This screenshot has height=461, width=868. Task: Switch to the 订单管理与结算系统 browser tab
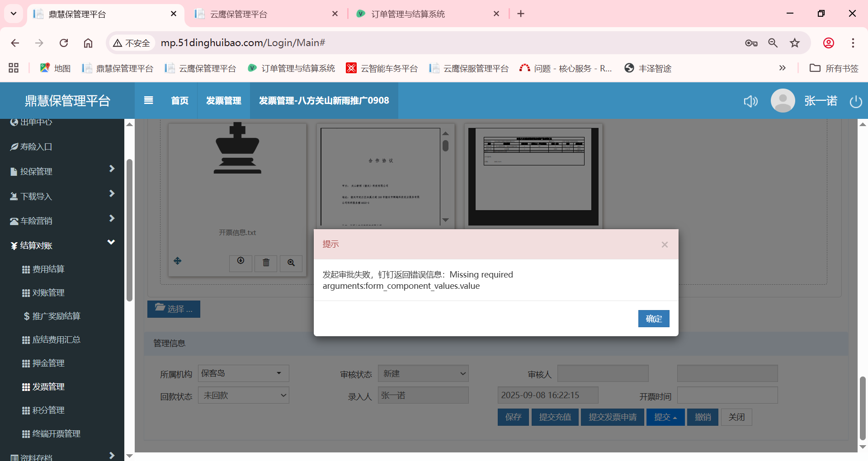[427, 14]
